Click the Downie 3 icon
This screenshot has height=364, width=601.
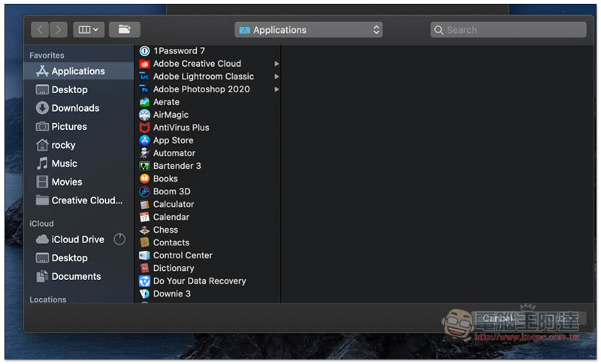coord(144,294)
